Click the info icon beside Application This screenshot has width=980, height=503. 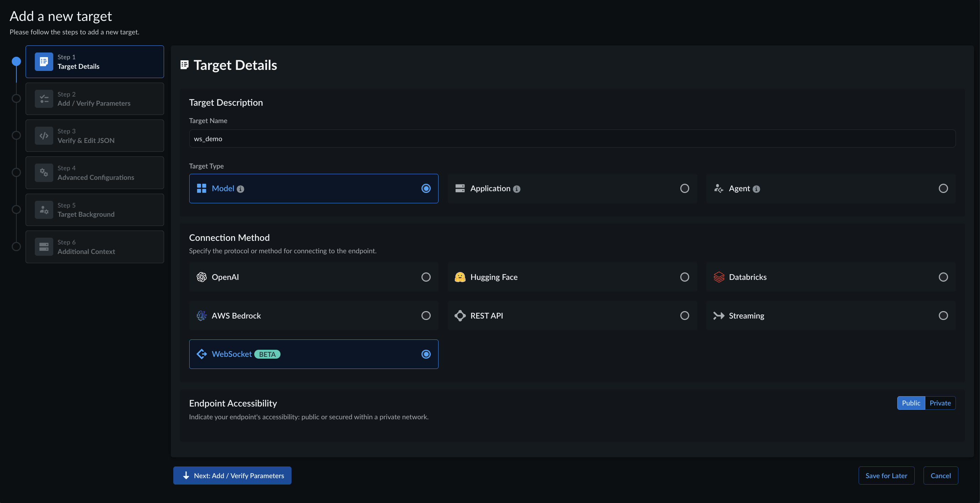[517, 189]
